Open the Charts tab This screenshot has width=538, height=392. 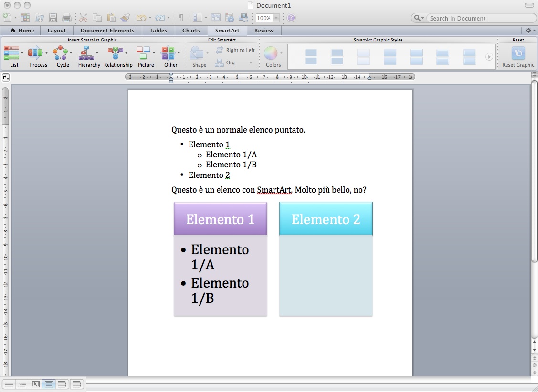click(191, 31)
